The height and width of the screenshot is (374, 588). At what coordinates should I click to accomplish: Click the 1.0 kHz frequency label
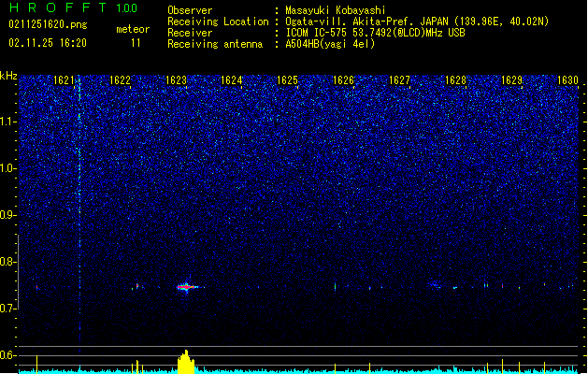[x=8, y=168]
